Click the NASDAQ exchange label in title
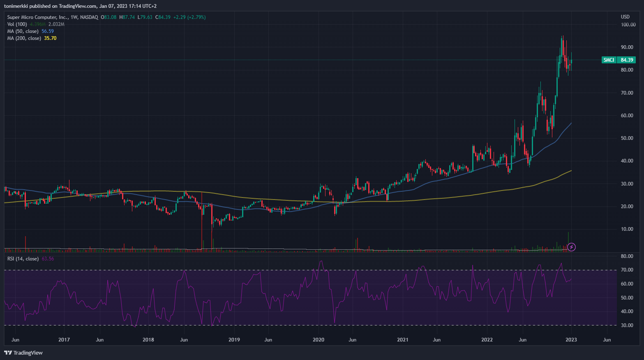Image resolution: width=644 pixels, height=360 pixels. [89, 17]
